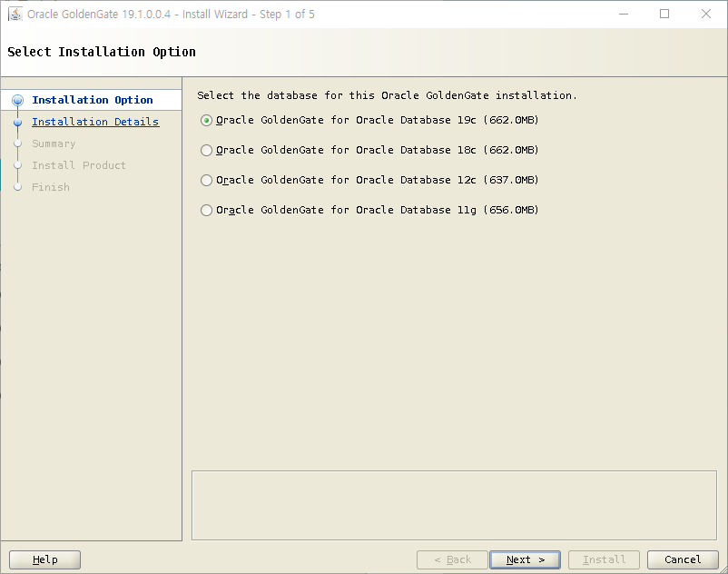Close the Install Wizard window
This screenshot has height=574, width=728.
705,14
